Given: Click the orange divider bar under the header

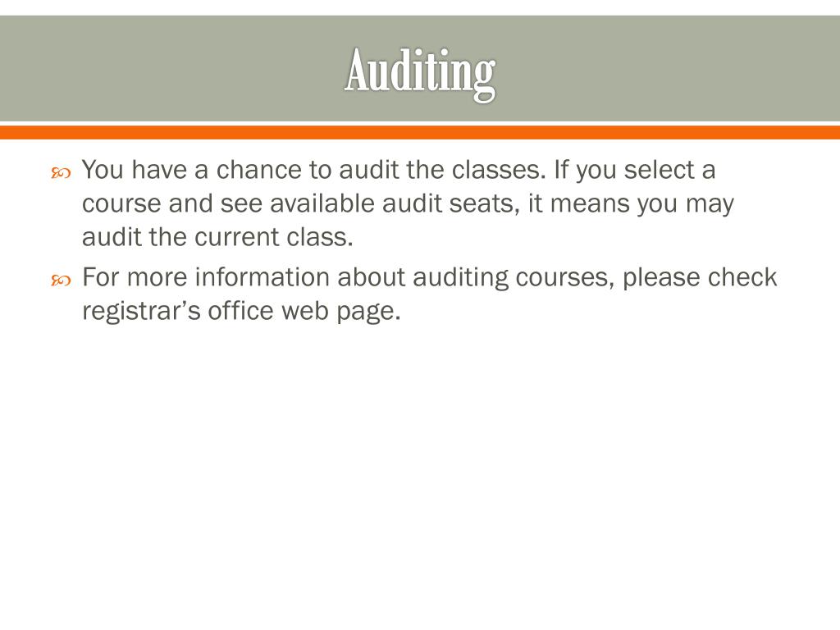Looking at the screenshot, I should coord(420,132).
